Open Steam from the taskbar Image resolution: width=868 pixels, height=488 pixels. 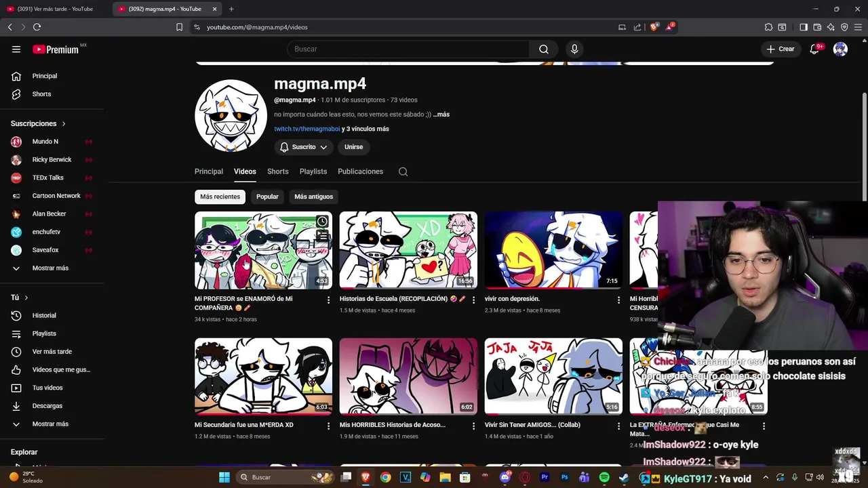click(624, 477)
